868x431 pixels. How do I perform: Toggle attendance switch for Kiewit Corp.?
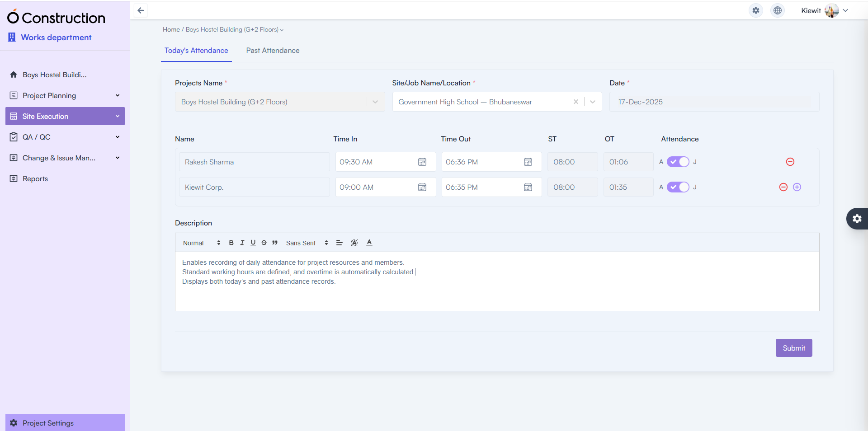[678, 187]
